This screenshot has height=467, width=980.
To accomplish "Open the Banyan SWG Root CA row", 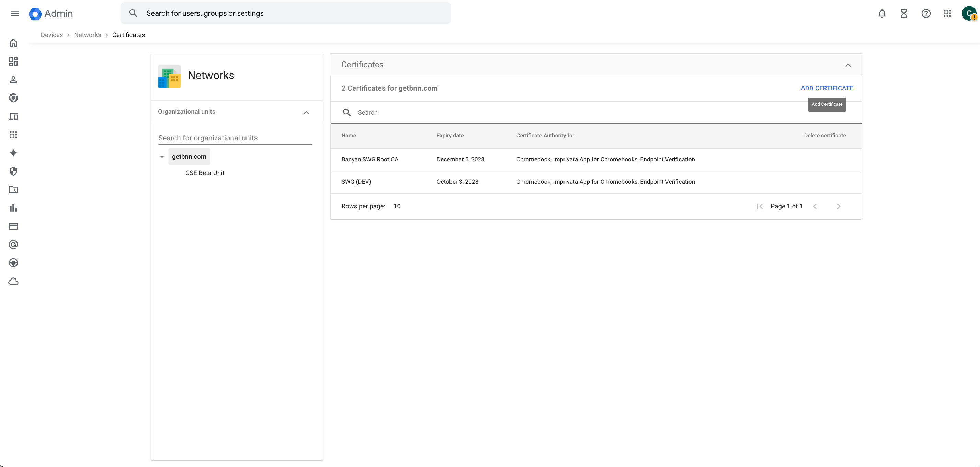I will (x=370, y=159).
